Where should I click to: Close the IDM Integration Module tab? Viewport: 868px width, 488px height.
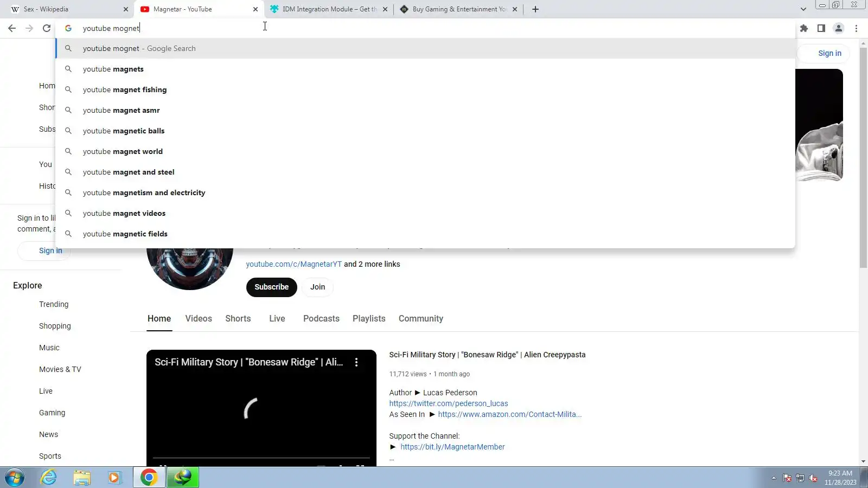coord(385,9)
